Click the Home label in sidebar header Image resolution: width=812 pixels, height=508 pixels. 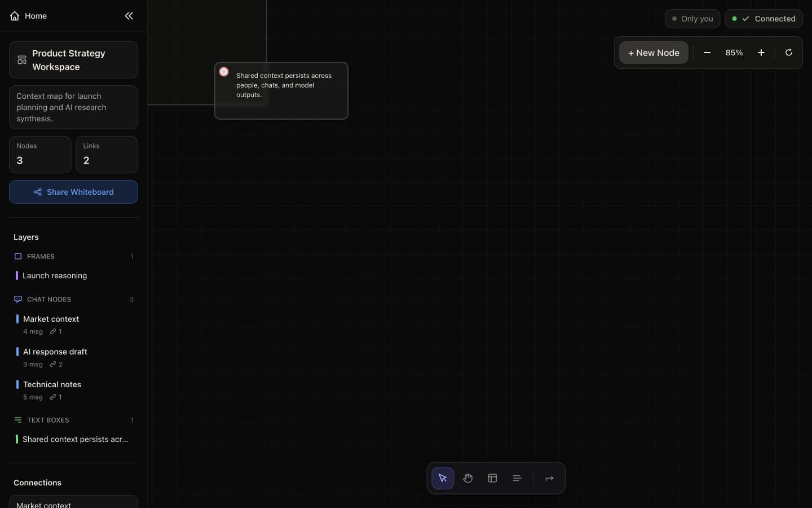(36, 16)
